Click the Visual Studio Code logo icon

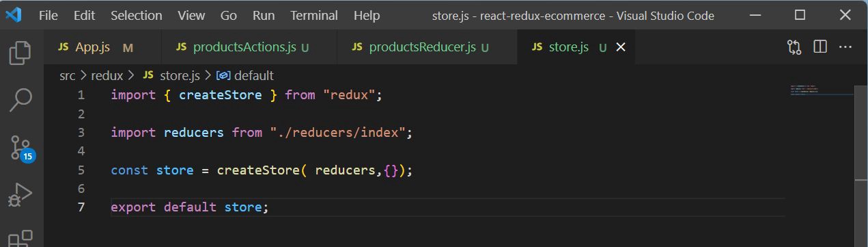point(13,15)
